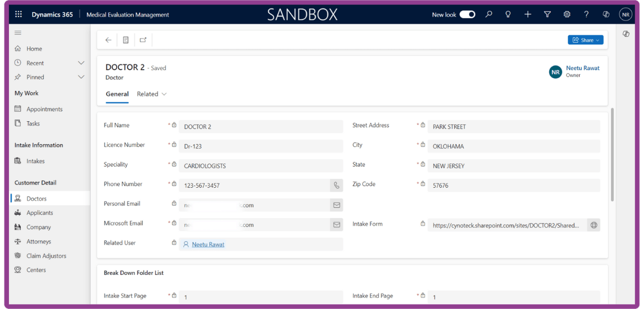Toggle the New look switch
Viewport: 644px width, 309px height.
(x=467, y=14)
